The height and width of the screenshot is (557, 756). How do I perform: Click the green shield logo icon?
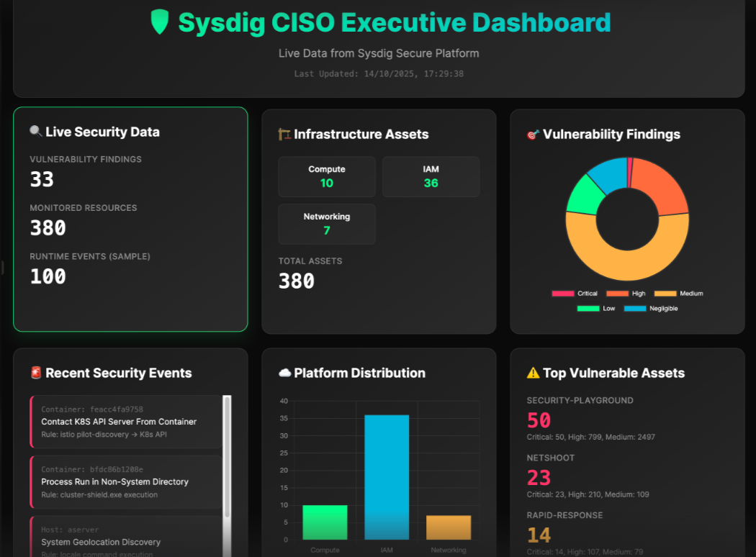coord(159,22)
